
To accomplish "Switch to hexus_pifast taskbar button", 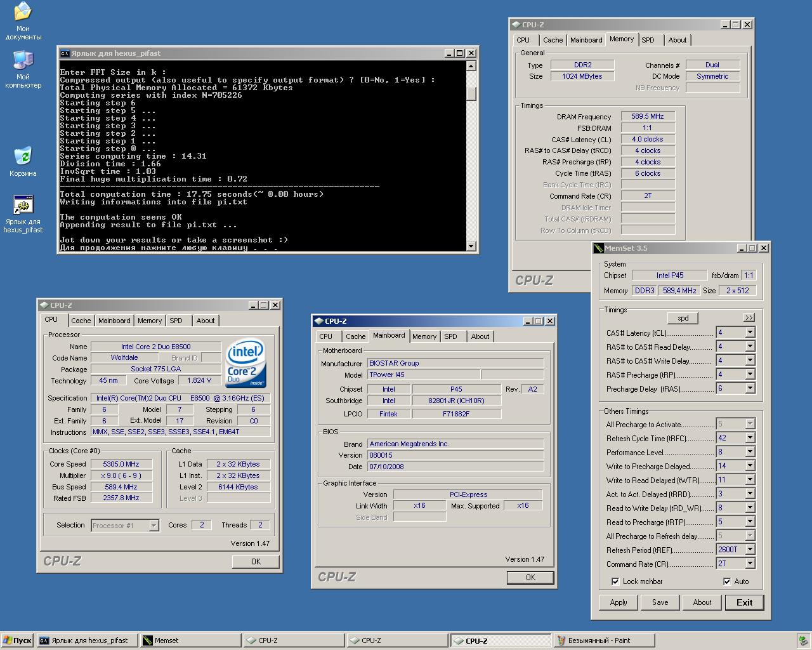I will 87,640.
